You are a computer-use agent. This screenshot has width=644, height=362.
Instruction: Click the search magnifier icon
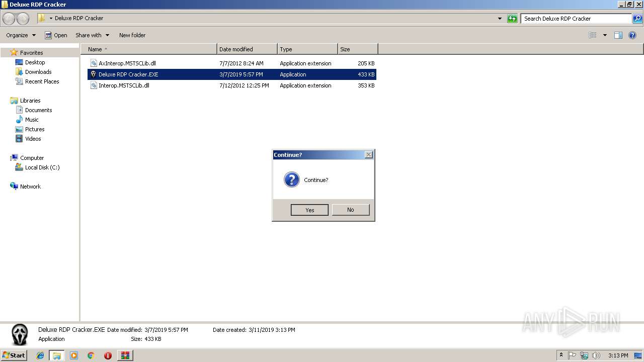(637, 19)
